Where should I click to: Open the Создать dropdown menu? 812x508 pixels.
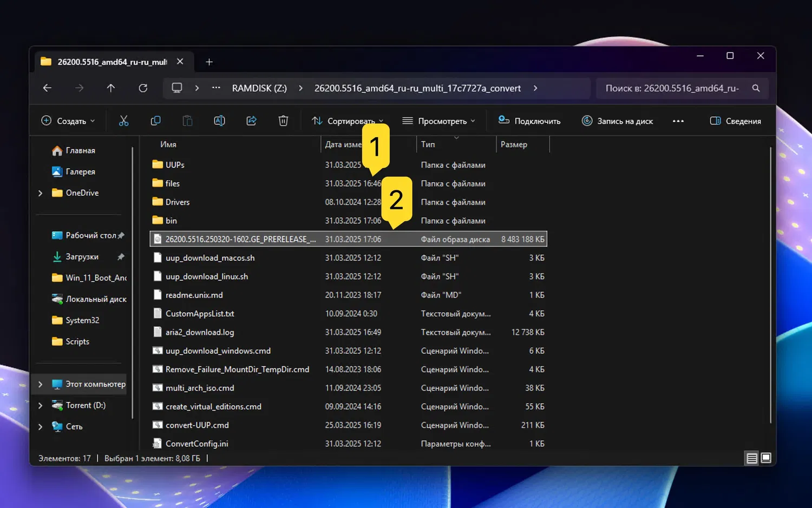pos(68,121)
